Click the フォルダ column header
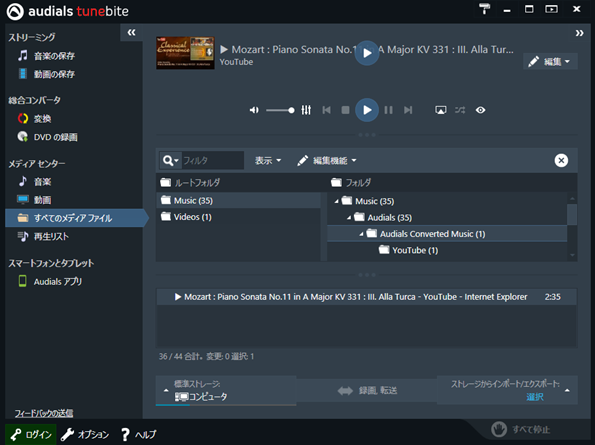595x445 pixels. 351,182
